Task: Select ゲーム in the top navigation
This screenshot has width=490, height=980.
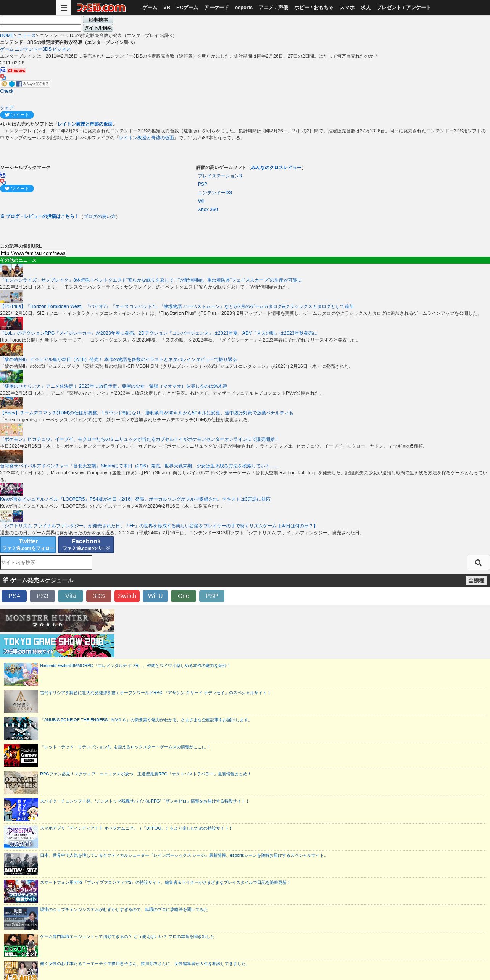Action: pyautogui.click(x=150, y=8)
